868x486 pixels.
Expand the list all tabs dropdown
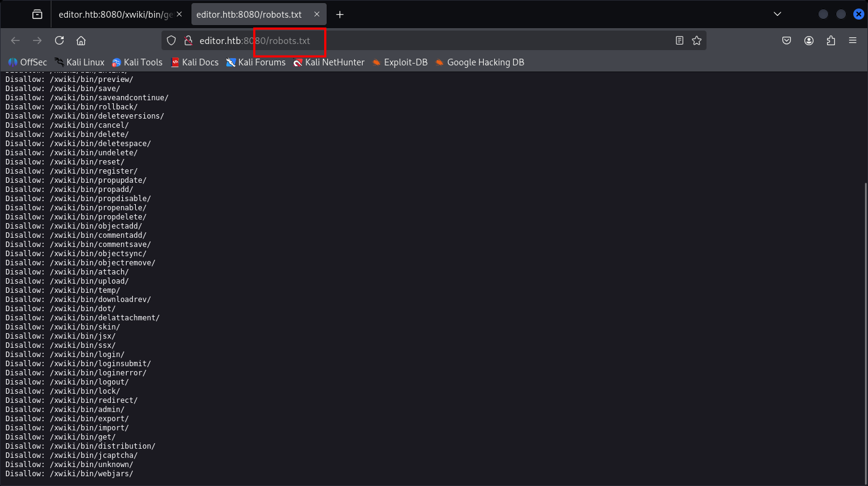tap(777, 14)
